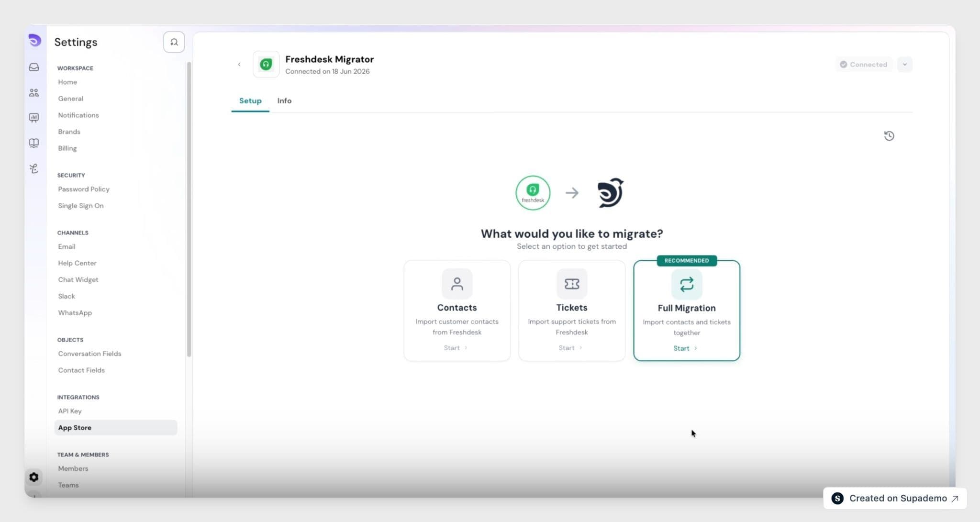The image size is (980, 522).
Task: Open the automation sprout icon in rail
Action: [x=34, y=168]
